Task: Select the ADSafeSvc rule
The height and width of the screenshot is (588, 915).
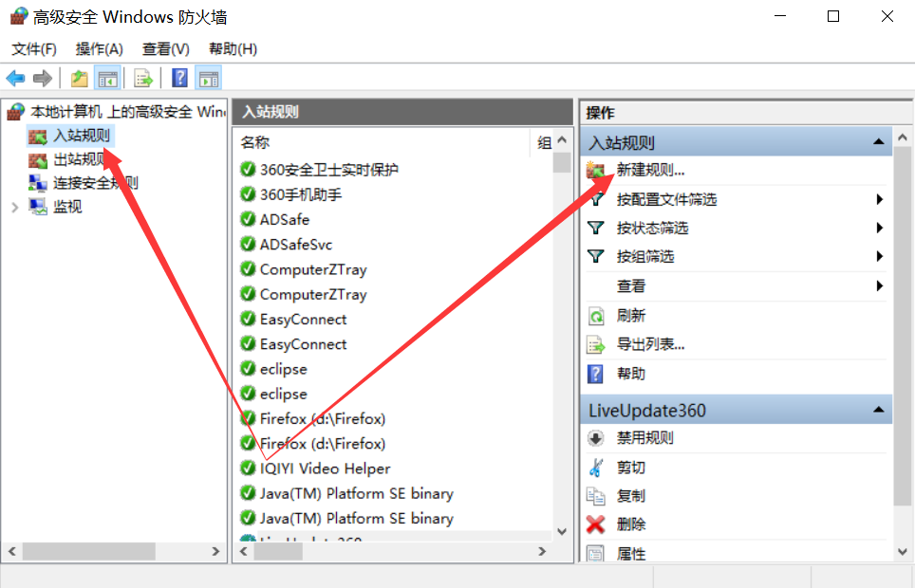Action: pos(296,245)
